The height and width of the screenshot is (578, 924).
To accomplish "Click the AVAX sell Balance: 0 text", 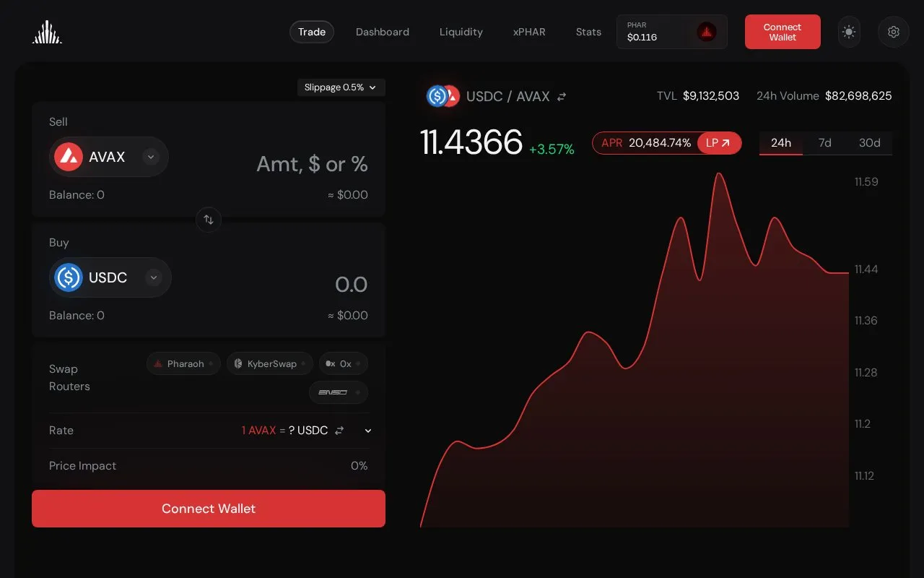I will [77, 195].
